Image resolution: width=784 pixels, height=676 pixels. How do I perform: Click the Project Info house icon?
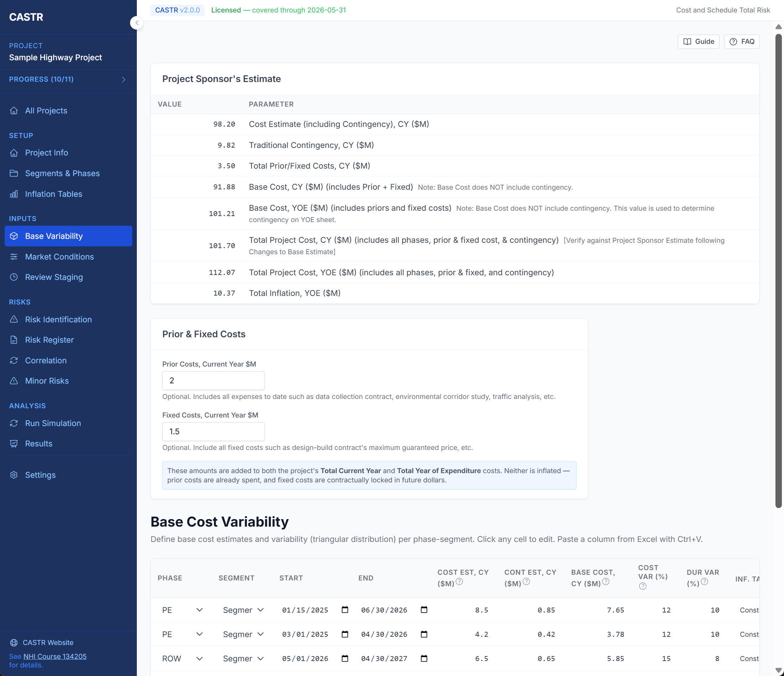tap(14, 153)
